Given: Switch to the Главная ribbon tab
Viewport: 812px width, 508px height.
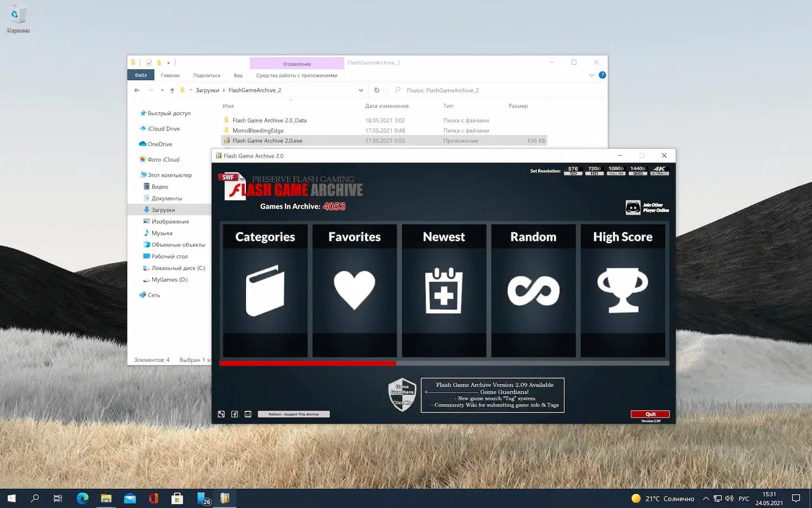Looking at the screenshot, I should [x=170, y=75].
